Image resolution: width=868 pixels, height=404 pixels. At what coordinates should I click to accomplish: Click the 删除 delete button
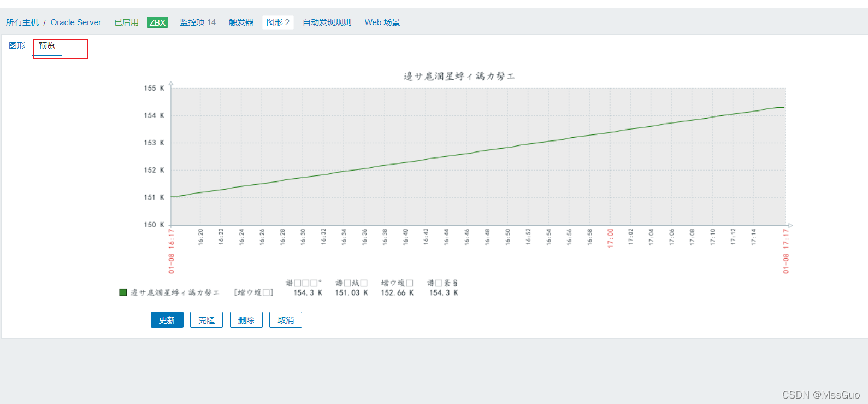(246, 320)
